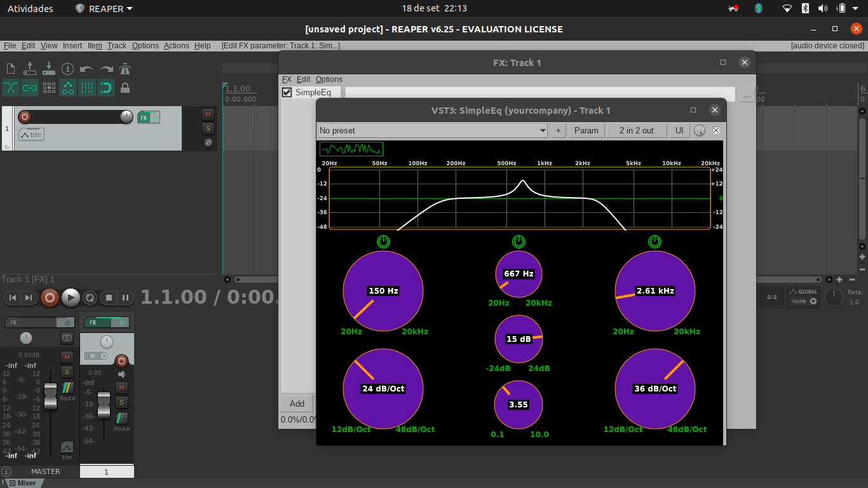The width and height of the screenshot is (868, 488).
Task: Toggle low-cut filter power button
Action: 383,241
